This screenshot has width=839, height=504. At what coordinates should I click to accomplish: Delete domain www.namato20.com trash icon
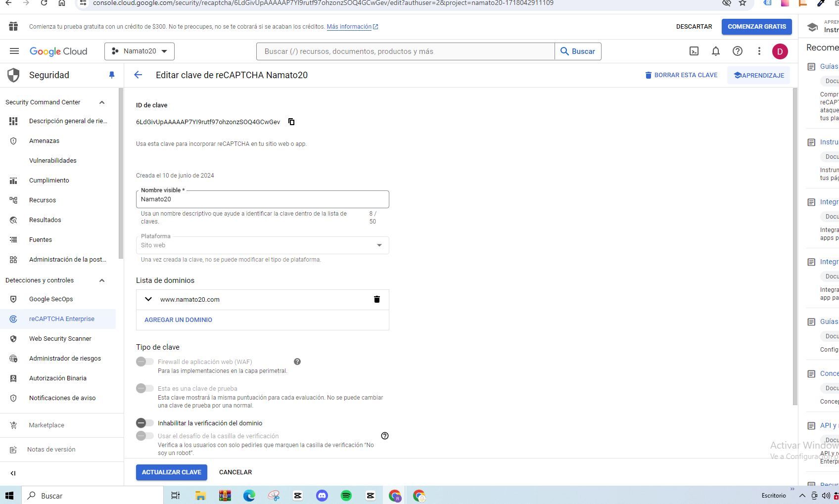377,299
